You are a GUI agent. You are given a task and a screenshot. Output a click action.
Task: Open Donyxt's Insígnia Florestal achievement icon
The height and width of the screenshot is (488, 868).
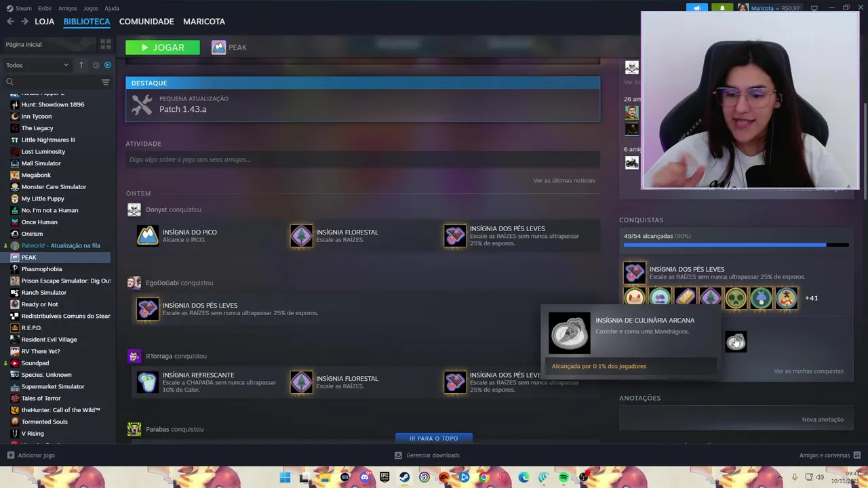302,236
